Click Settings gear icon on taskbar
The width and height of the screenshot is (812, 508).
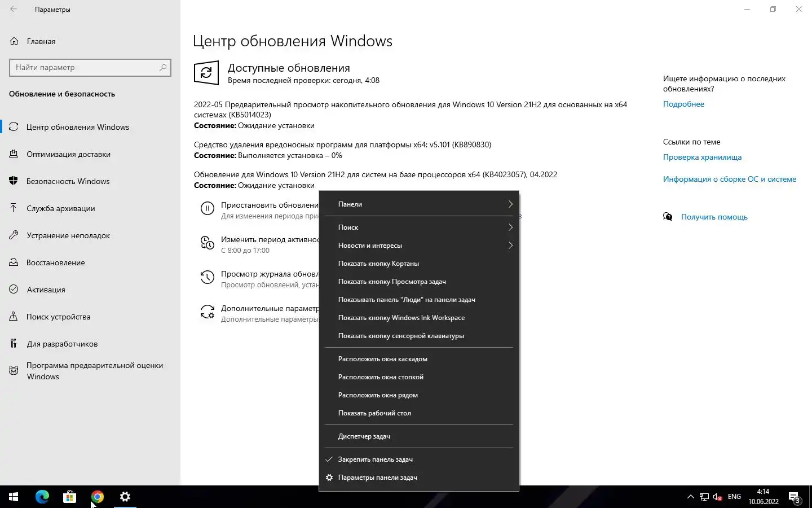[x=125, y=497]
